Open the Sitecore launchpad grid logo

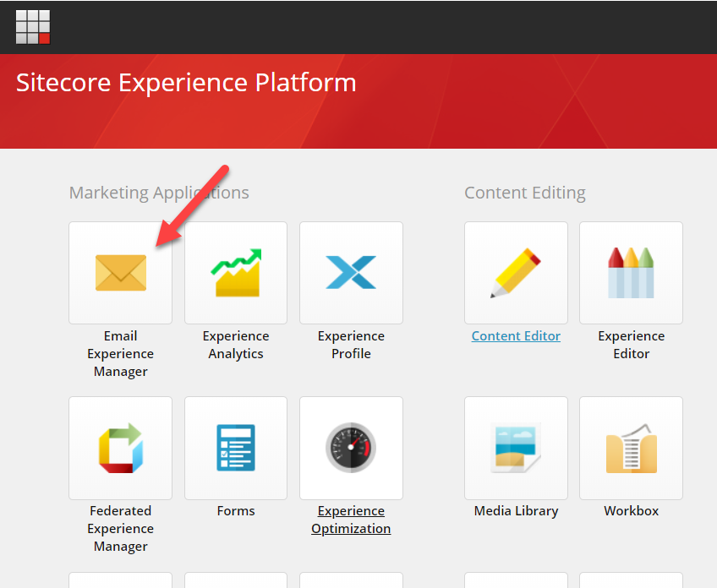pyautogui.click(x=33, y=27)
